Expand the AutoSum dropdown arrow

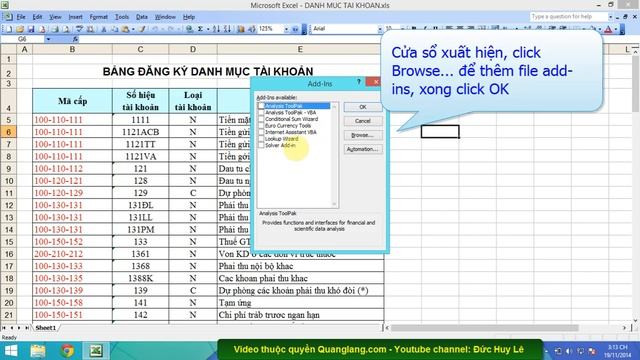pos(208,29)
